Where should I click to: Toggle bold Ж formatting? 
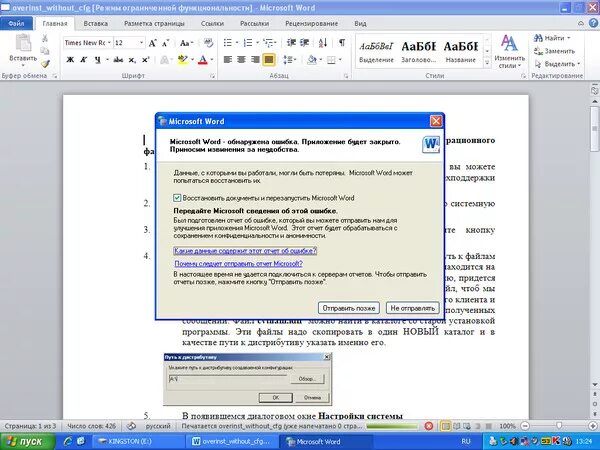coord(70,60)
